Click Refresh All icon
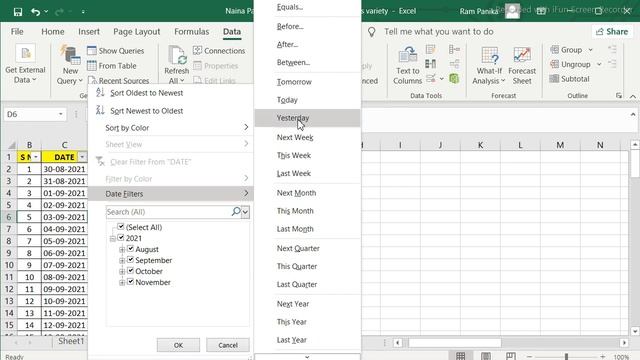Viewport: 640px width, 360px height. (x=177, y=55)
